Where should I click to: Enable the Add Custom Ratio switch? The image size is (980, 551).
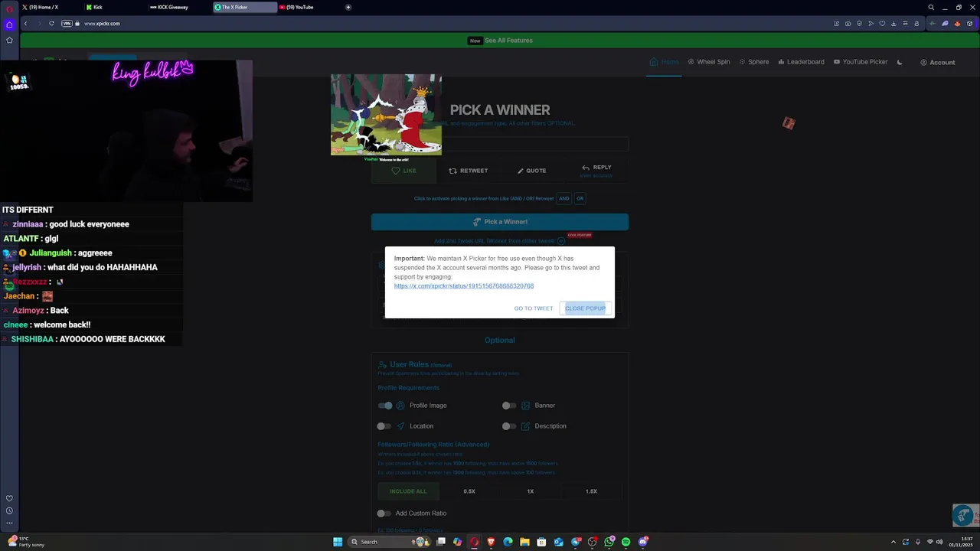coord(384,514)
